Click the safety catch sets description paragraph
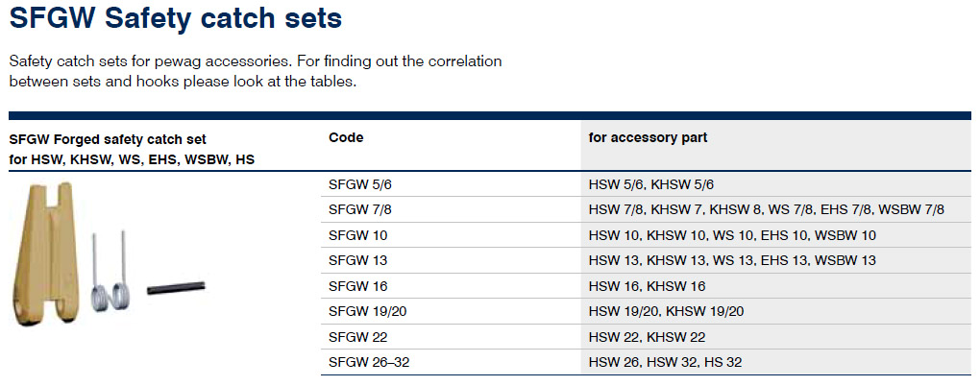Viewport: 980px width, 386px height. 256,72
